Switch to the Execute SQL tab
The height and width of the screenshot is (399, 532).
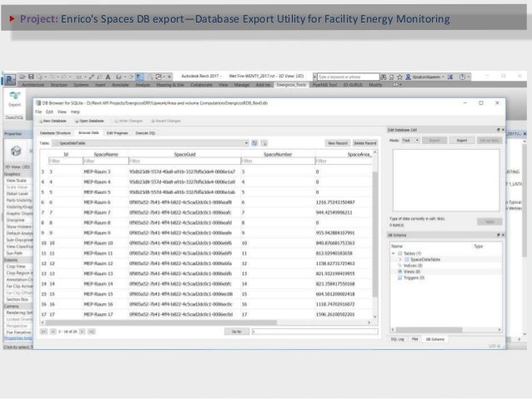[146, 133]
